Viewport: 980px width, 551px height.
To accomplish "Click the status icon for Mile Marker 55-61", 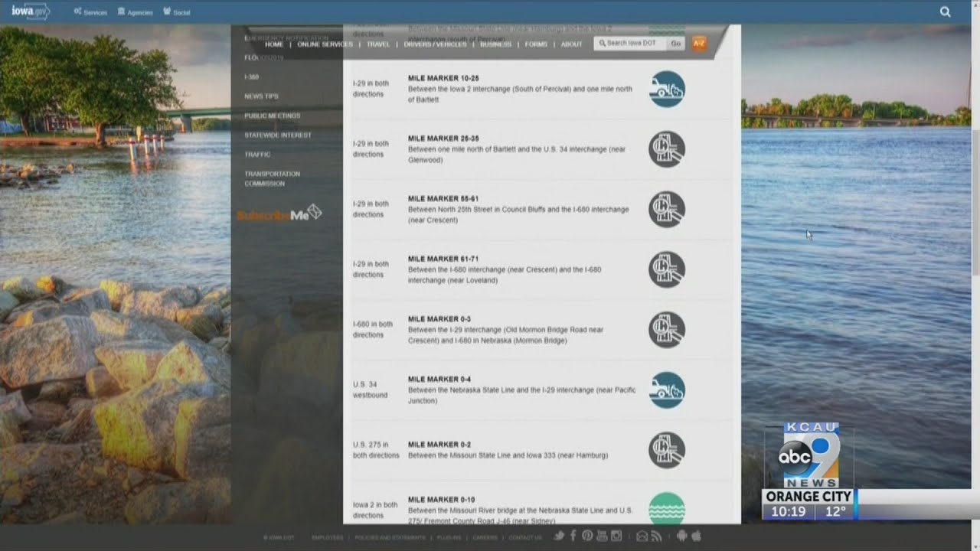I will tap(667, 209).
